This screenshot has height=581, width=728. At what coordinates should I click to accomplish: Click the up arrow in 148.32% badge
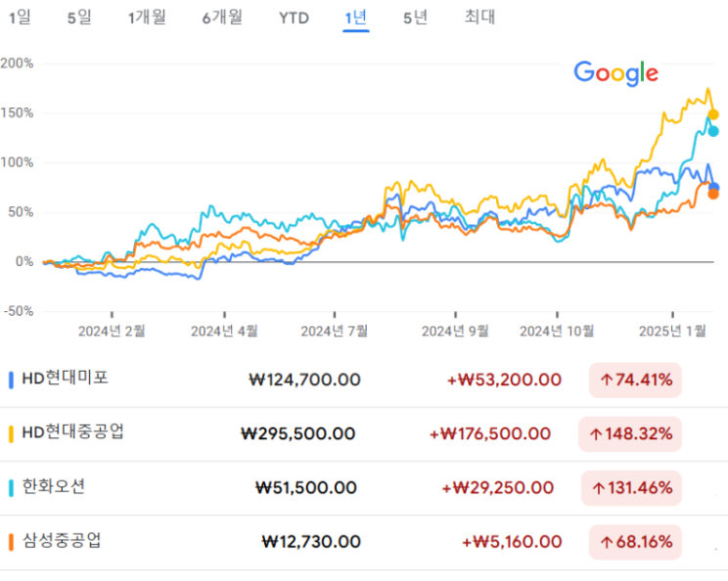pos(596,434)
